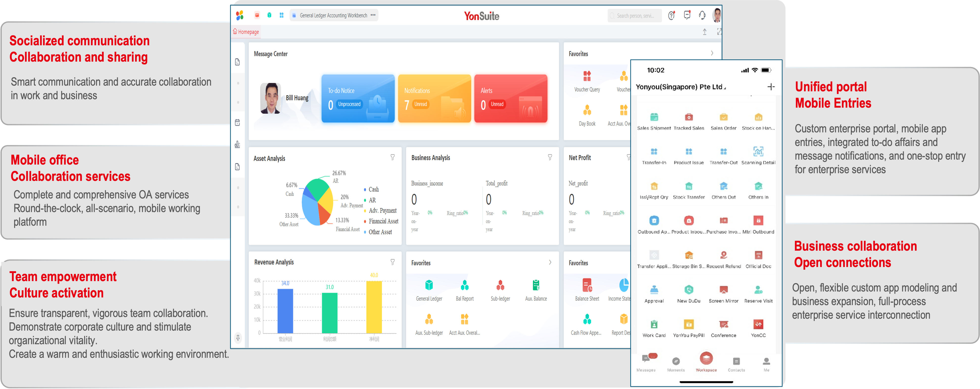
Task: Tap the Scanning Detail app icon
Action: pyautogui.click(x=758, y=152)
